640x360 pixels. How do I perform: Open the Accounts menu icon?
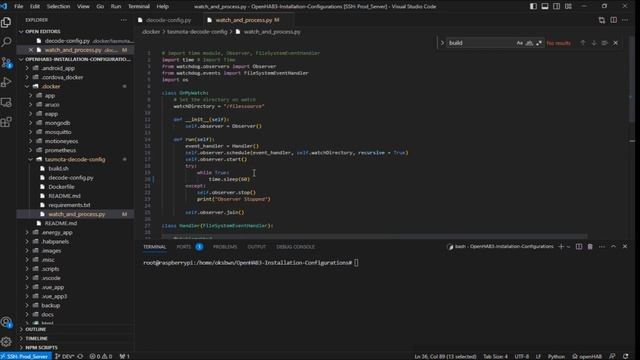6,322
